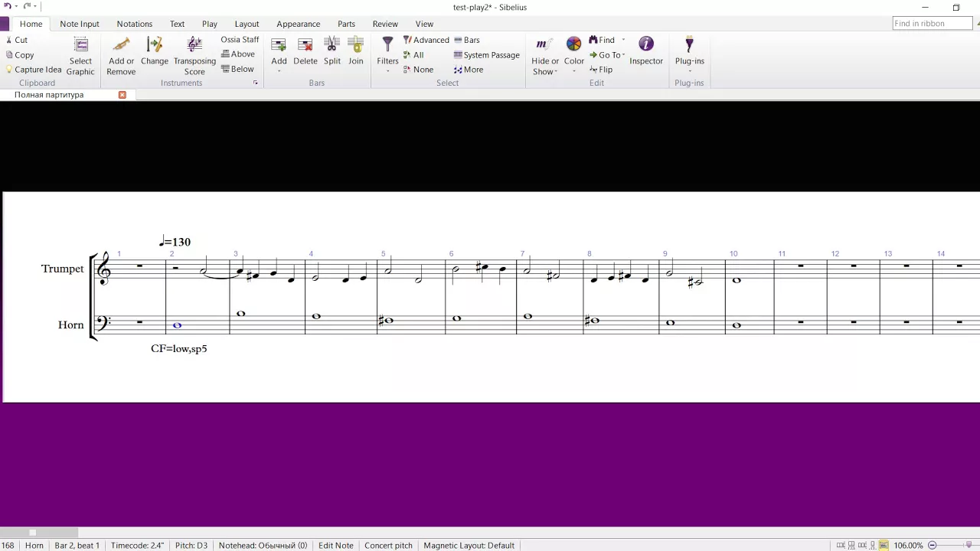Open the Go To dropdown
The image size is (980, 551).
click(607, 55)
